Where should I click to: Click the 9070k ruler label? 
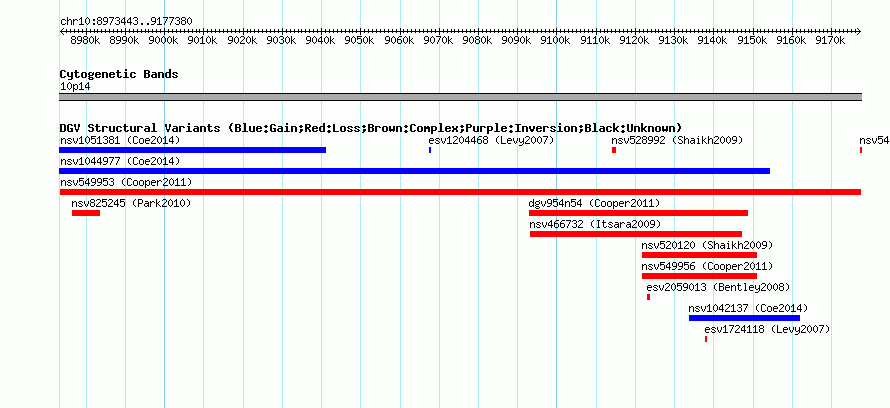pos(439,41)
